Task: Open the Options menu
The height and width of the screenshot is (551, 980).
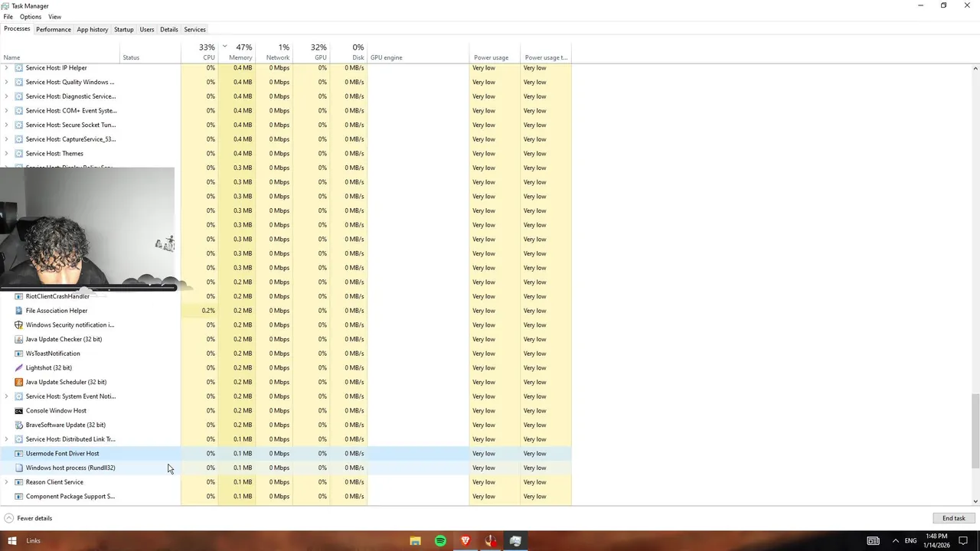Action: 31,17
